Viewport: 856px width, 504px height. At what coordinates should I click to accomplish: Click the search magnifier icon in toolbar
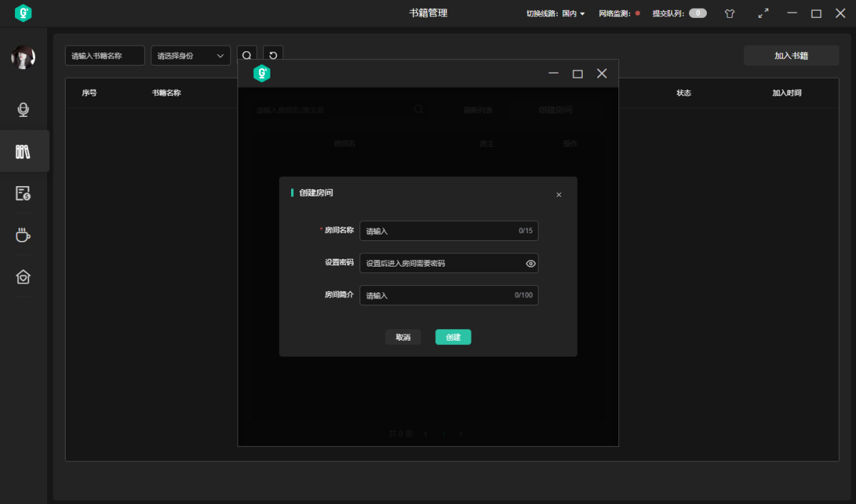point(247,56)
